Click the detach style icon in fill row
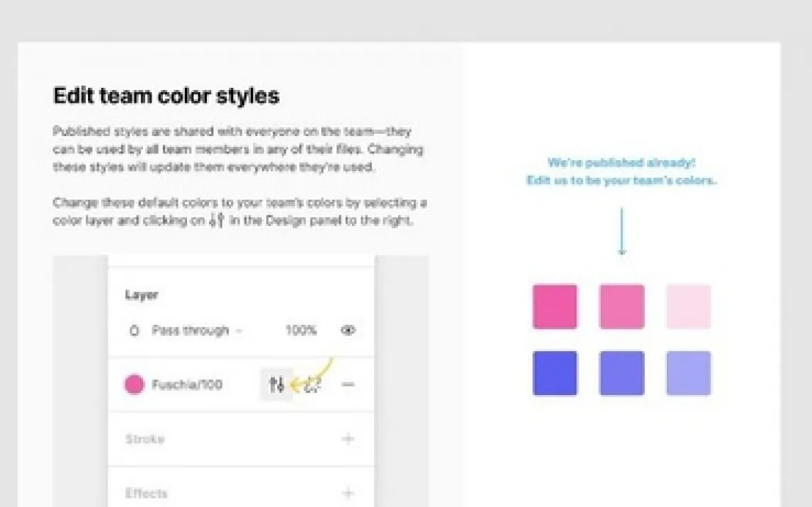 [x=312, y=385]
